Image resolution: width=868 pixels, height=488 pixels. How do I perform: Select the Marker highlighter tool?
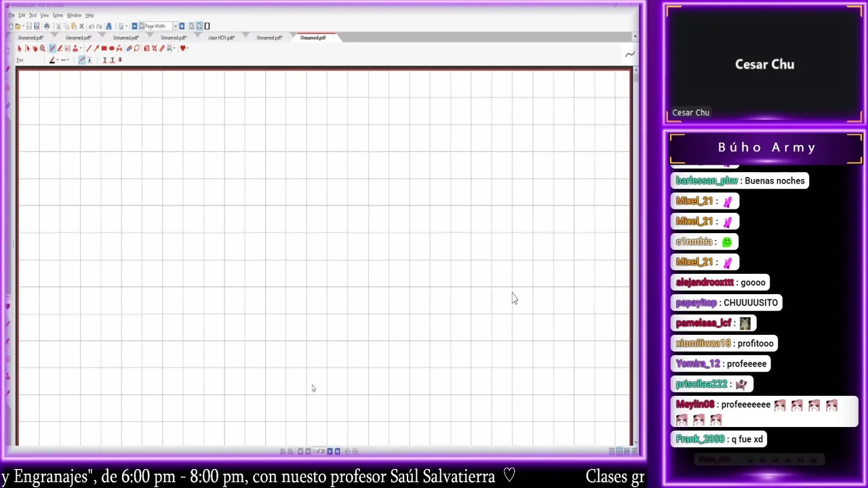pyautogui.click(x=60, y=48)
